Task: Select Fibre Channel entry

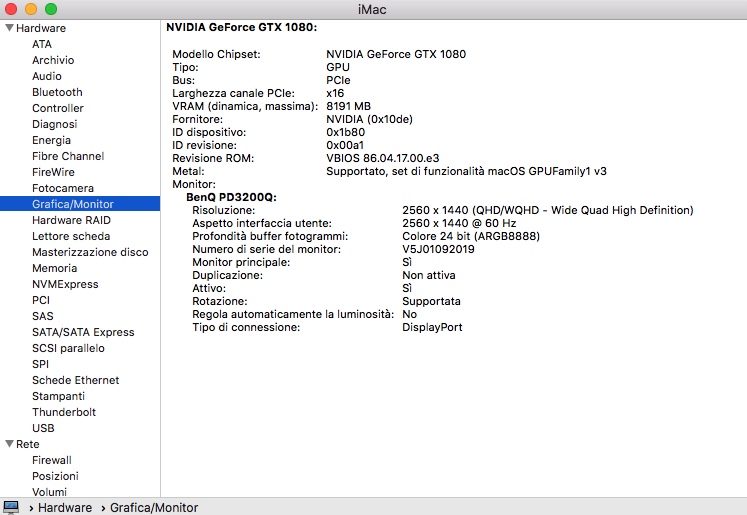Action: [x=68, y=156]
